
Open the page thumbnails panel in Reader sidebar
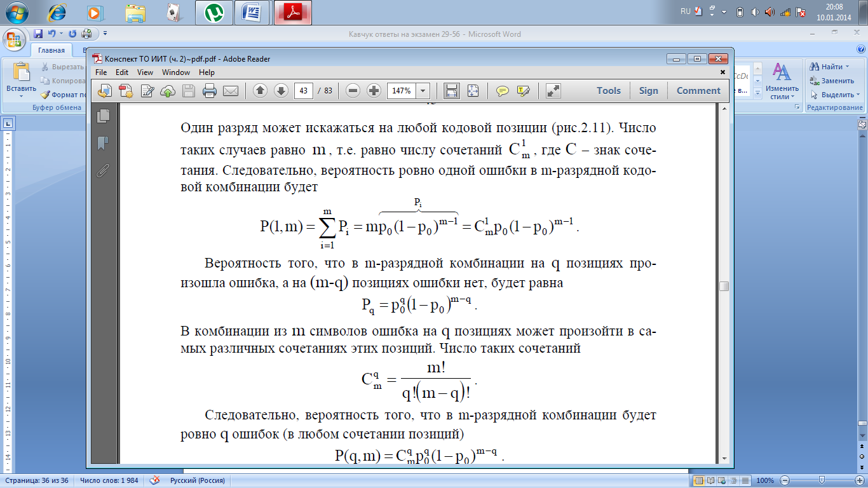coord(103,116)
